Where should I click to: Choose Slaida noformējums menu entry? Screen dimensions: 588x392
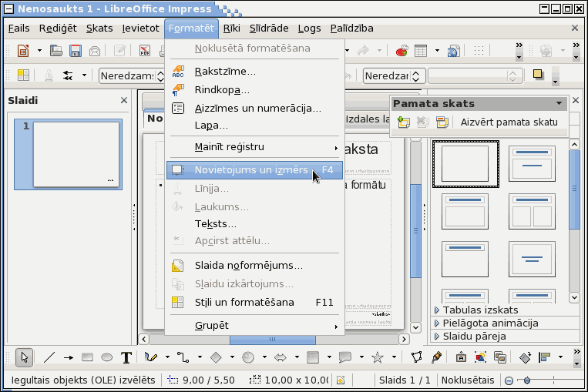pyautogui.click(x=254, y=266)
